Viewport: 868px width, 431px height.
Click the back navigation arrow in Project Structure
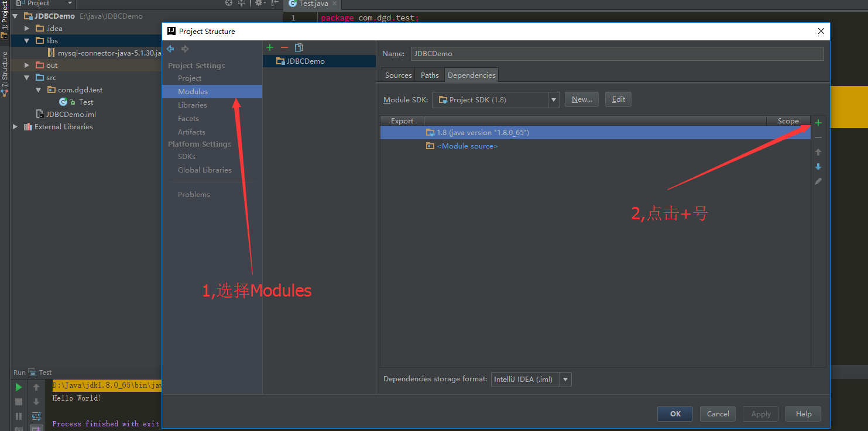[x=169, y=49]
